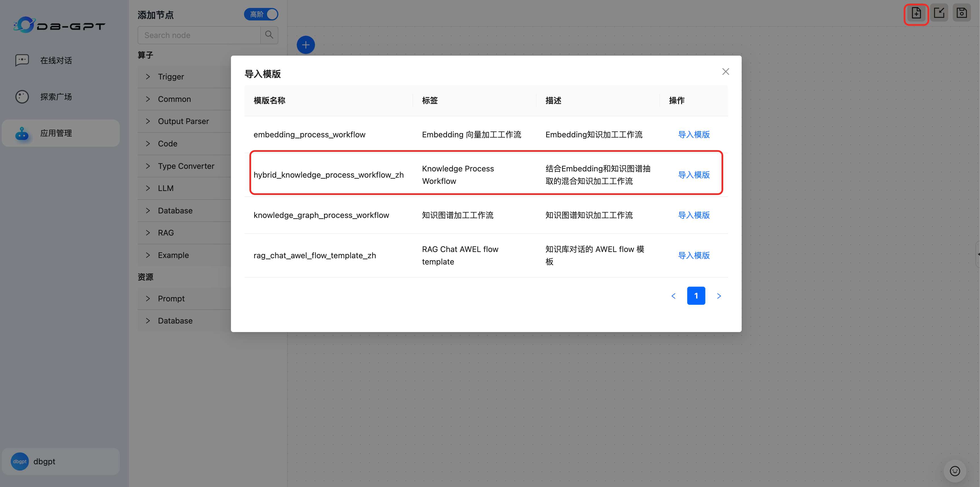Click the import template icon in top toolbar
This screenshot has height=487, width=980.
(x=916, y=13)
